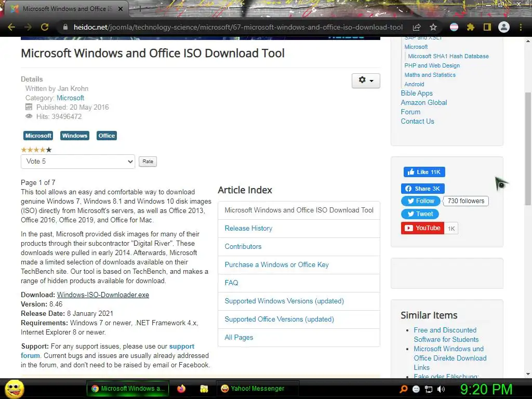532x399 pixels.
Task: Open Supported Windows Versions (updated)
Action: point(284,301)
